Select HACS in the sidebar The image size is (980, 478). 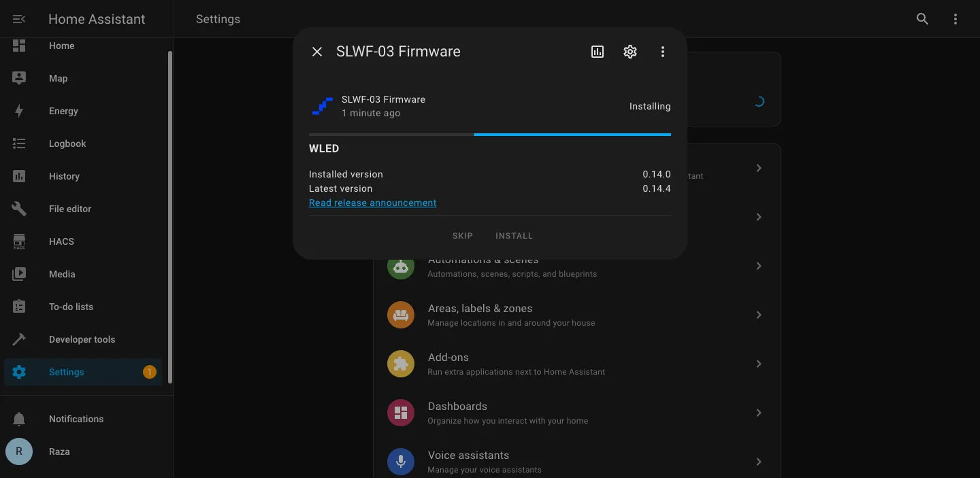point(83,241)
